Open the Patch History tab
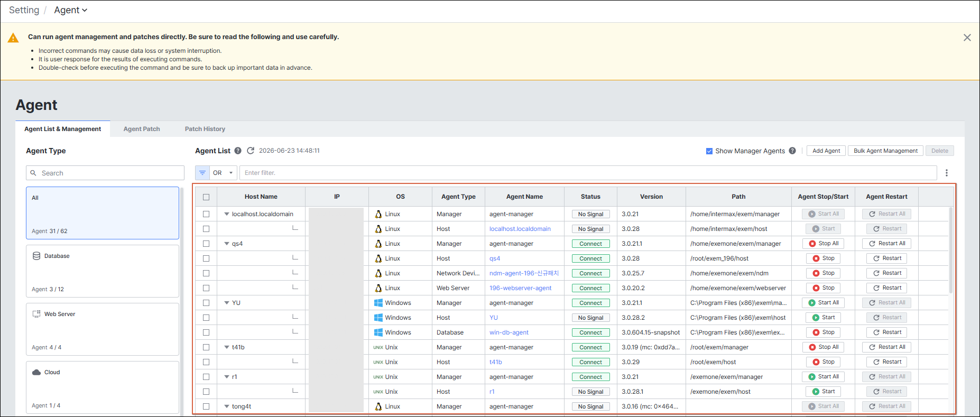Screen dimensions: 980x417 point(205,129)
